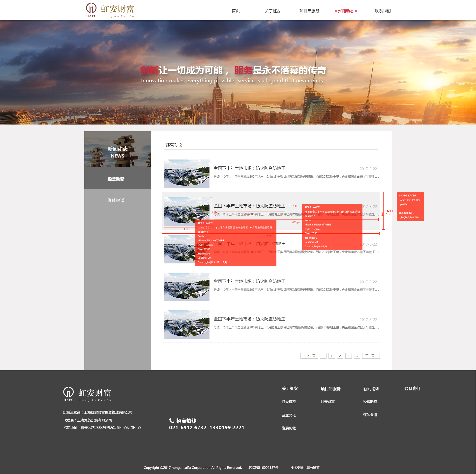Open the 联系我们 navigation item
The image size is (476, 474).
click(383, 11)
